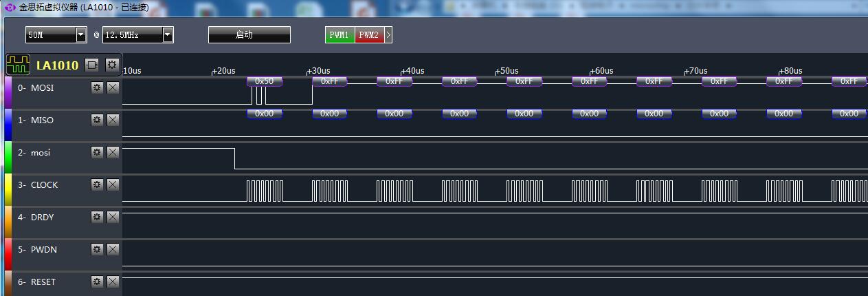Expand the arrow next to PWM2
868x296 pixels.
(x=388, y=35)
